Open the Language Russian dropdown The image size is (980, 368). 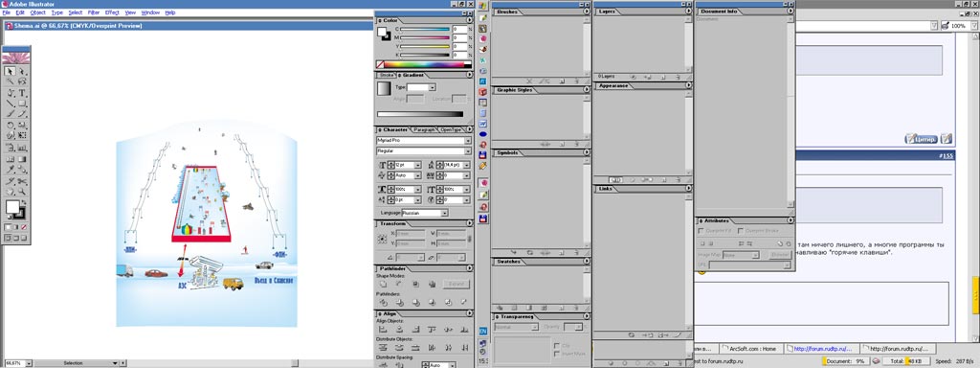click(x=424, y=213)
